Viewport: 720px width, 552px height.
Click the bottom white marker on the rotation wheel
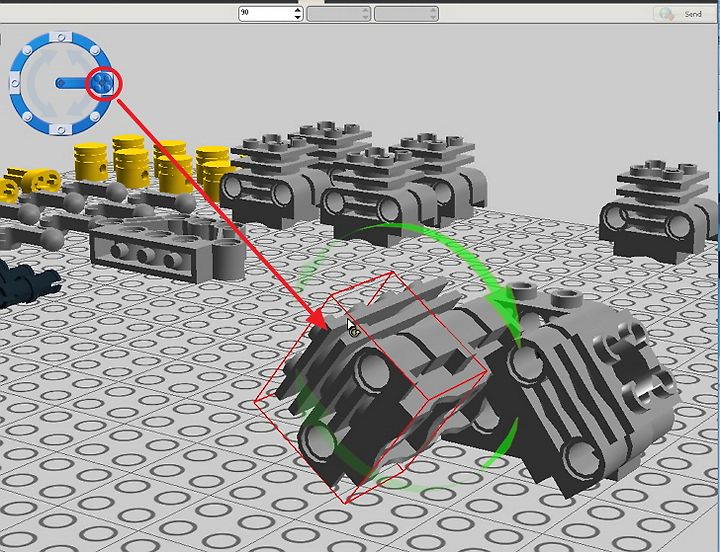pyautogui.click(x=61, y=129)
